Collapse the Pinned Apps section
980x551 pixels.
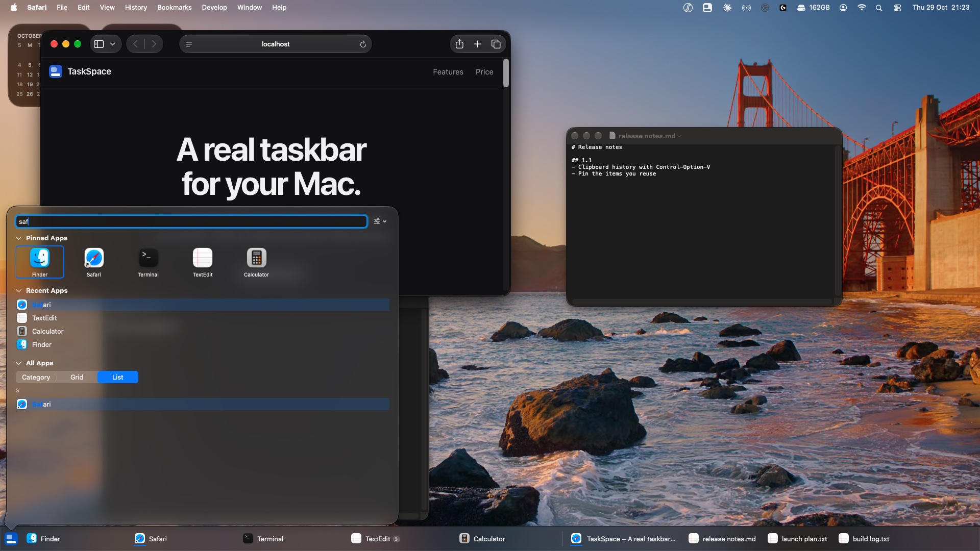tap(19, 238)
